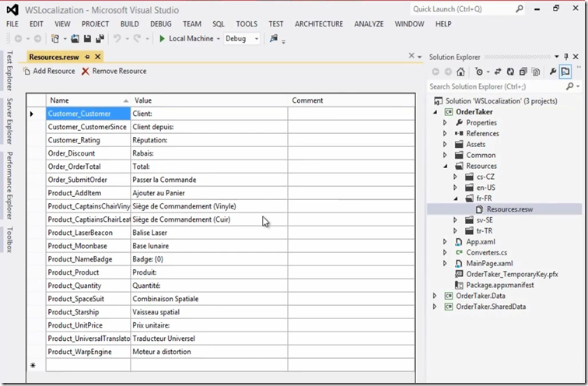Viewport: 588px width, 386px height.
Task: Open the TOOLS menu
Action: [x=247, y=24]
